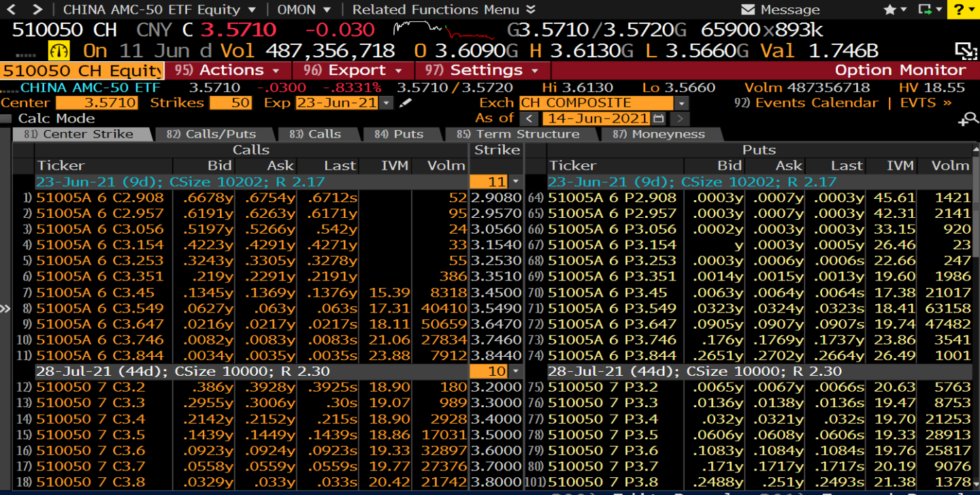980x495 pixels.
Task: Click the launchpad export window icon
Action: click(925, 10)
